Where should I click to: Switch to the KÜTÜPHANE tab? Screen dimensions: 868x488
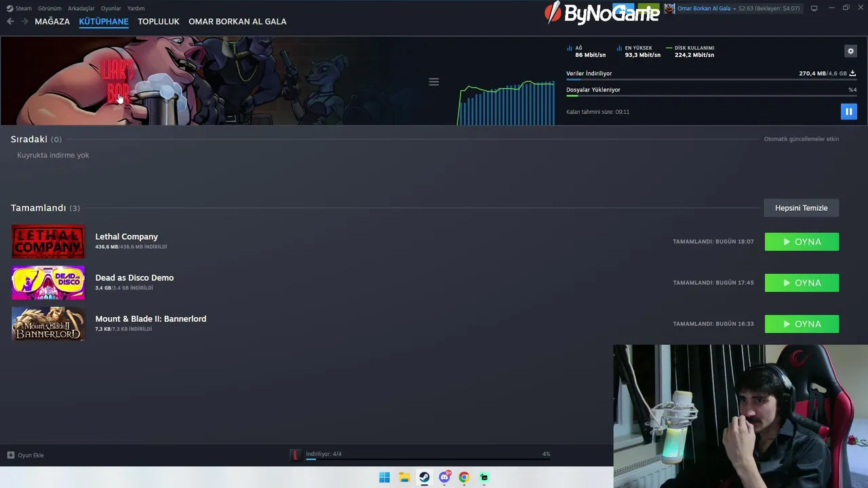(x=104, y=22)
